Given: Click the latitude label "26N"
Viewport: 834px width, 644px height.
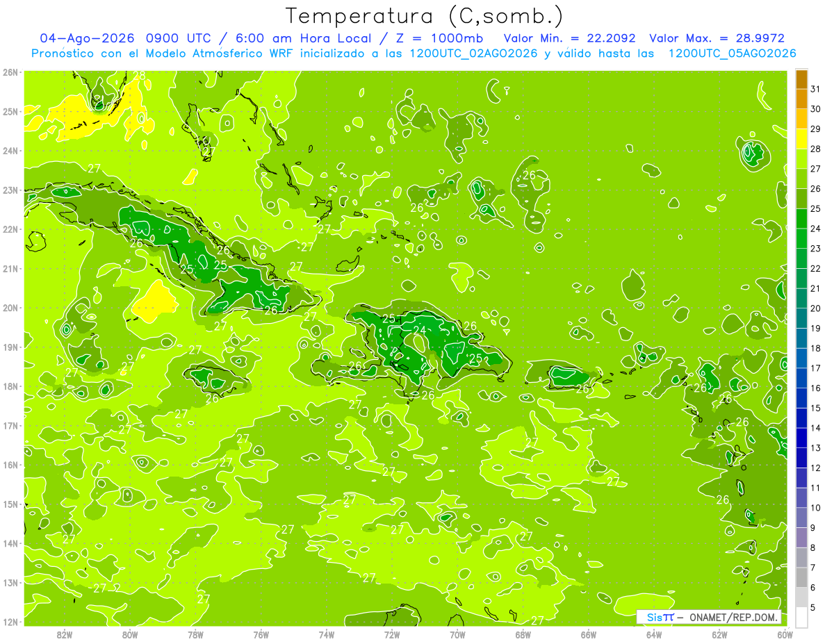Looking at the screenshot, I should (x=11, y=72).
